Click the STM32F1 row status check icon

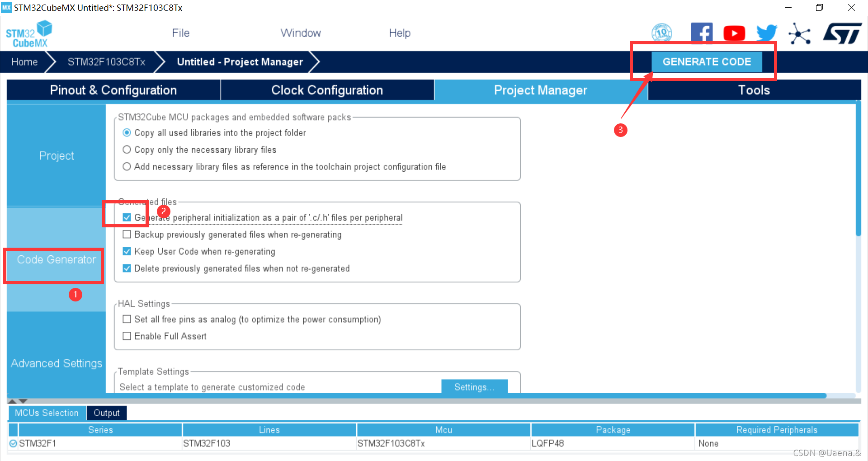click(x=13, y=443)
